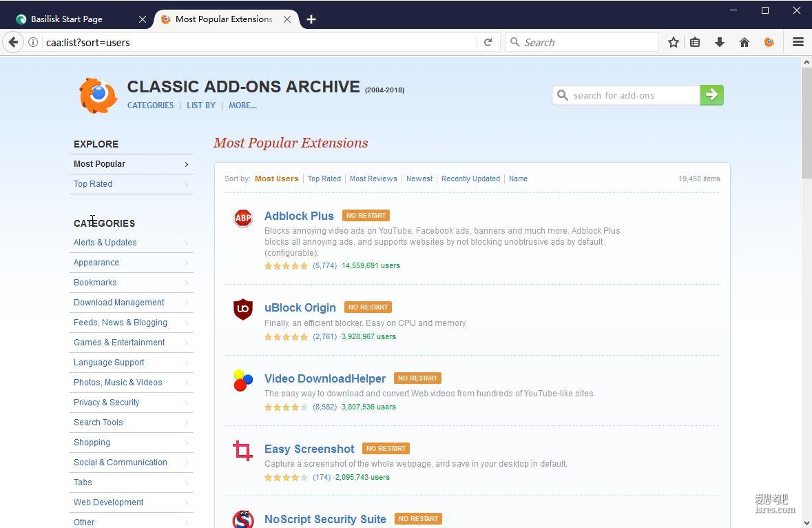Screen dimensions: 812x528
Task: Open Top Rated in Explore sidebar
Action: click(x=132, y=184)
